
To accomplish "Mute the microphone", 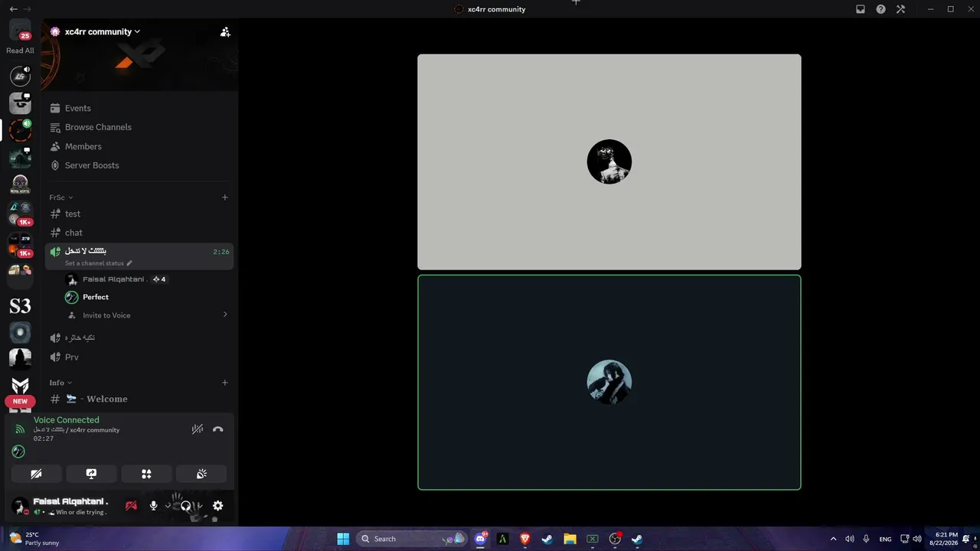I will (x=153, y=506).
